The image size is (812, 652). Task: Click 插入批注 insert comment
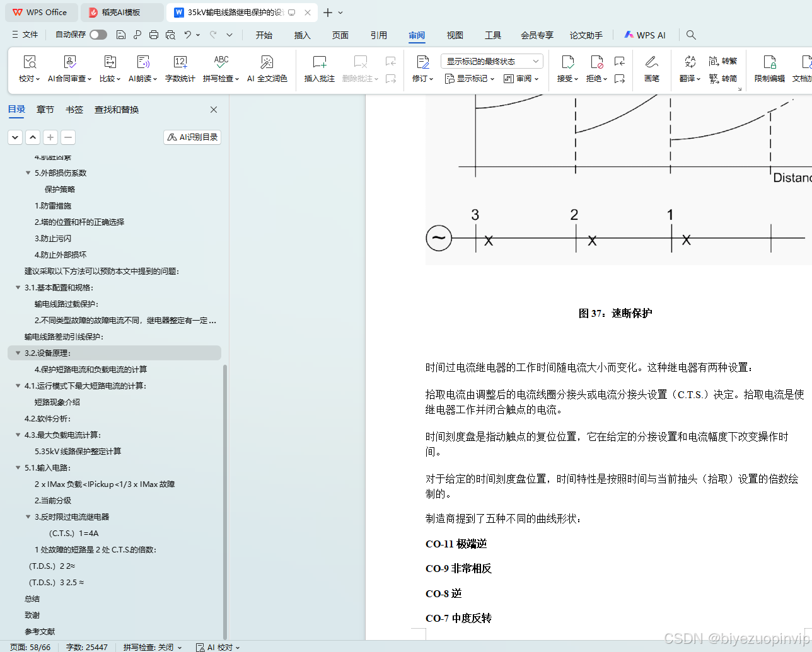(x=320, y=69)
